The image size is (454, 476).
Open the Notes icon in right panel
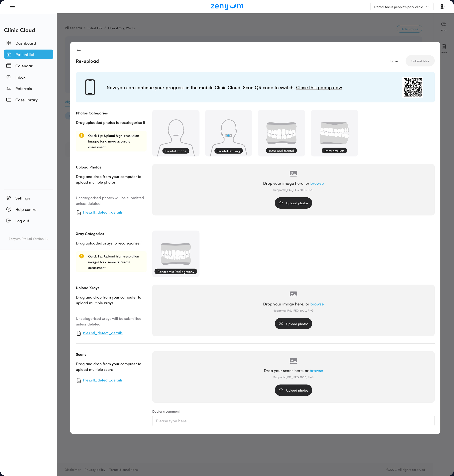(x=443, y=46)
